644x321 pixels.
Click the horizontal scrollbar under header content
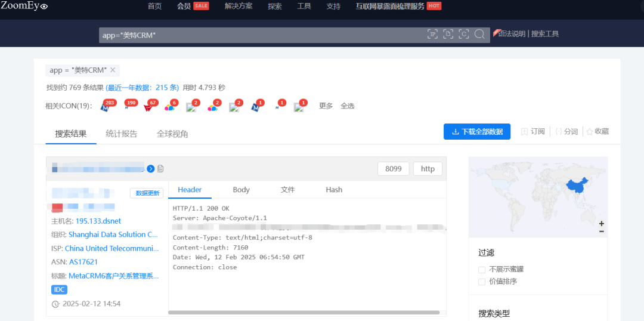[304, 313]
